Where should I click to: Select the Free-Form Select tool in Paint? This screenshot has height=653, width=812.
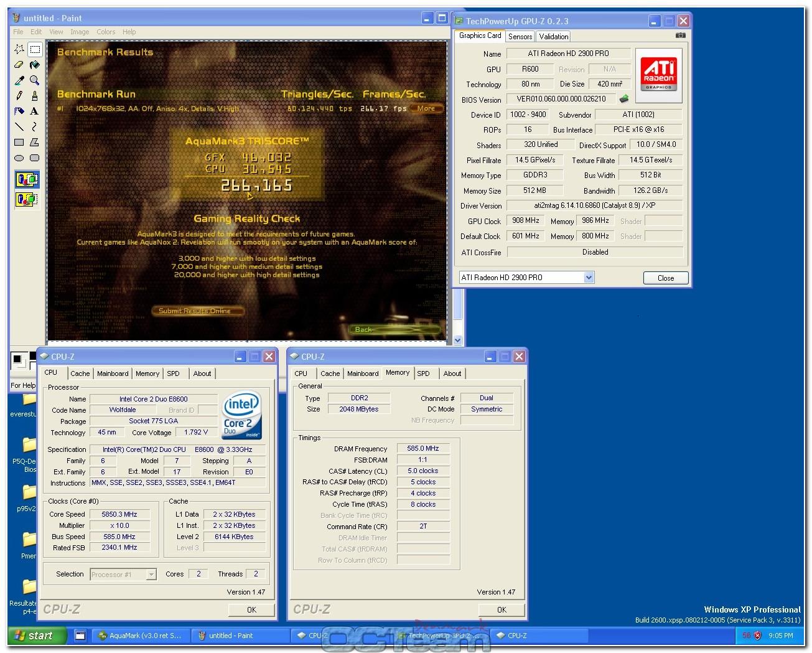tap(19, 49)
